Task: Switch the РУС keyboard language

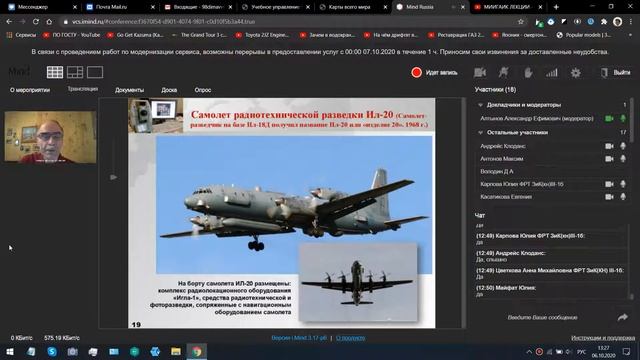Action: (x=581, y=351)
